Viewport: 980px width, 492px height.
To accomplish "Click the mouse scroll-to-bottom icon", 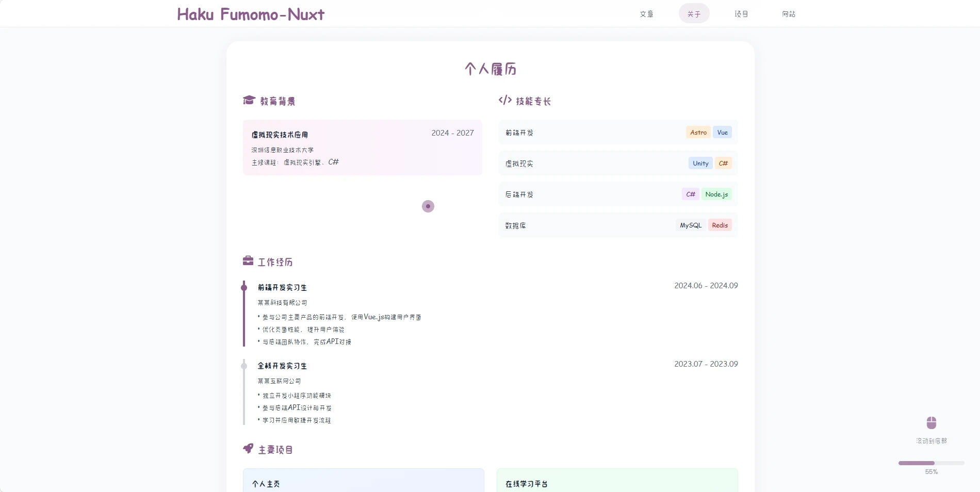I will 932,423.
